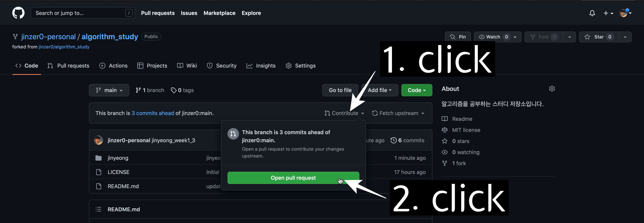Open the green Code dropdown
Image resolution: width=644 pixels, height=223 pixels.
[x=416, y=90]
